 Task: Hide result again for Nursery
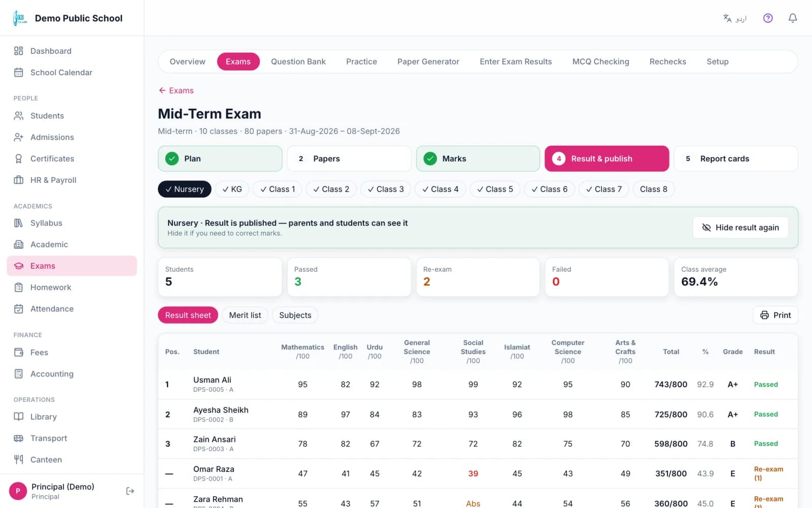point(740,228)
